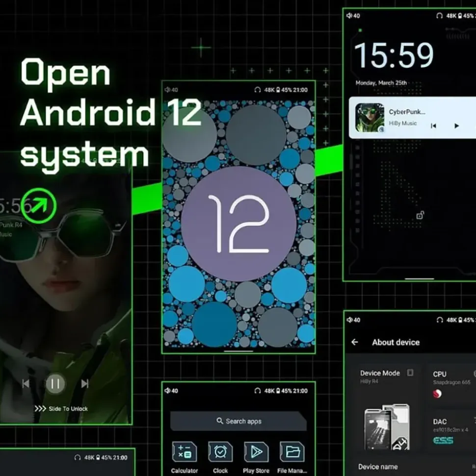The image size is (476, 476).
Task: Pause playback on the lock screen player
Action: tap(55, 384)
